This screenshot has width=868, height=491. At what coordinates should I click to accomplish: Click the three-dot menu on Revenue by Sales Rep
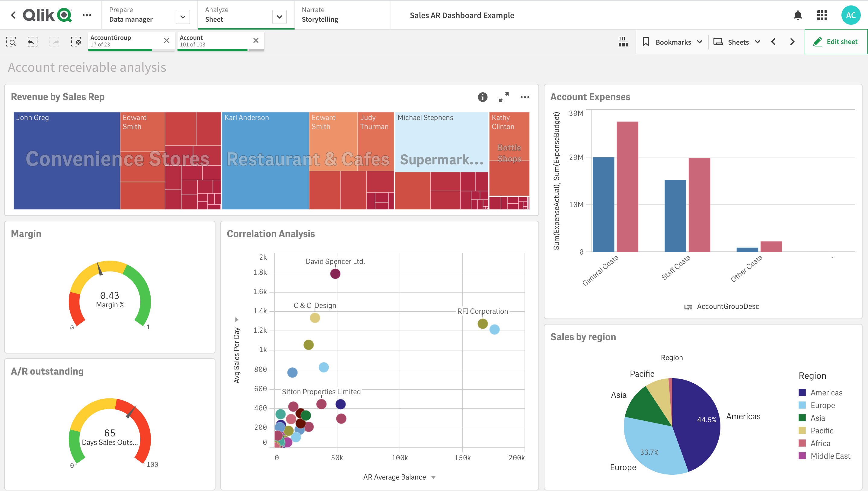tap(524, 97)
